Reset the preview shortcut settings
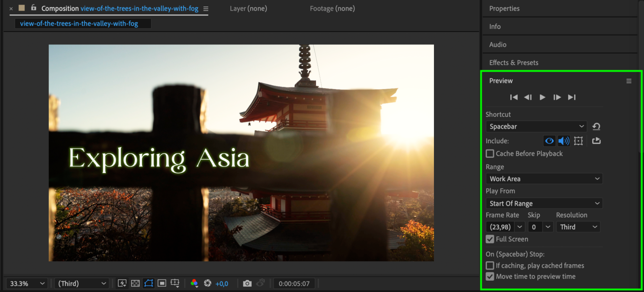This screenshot has width=644, height=292. coord(596,127)
